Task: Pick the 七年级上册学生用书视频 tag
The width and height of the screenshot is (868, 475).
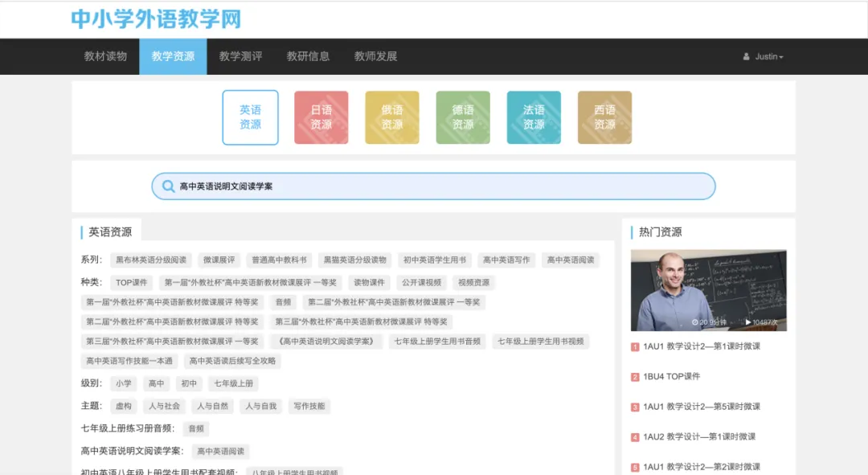Action: (541, 342)
